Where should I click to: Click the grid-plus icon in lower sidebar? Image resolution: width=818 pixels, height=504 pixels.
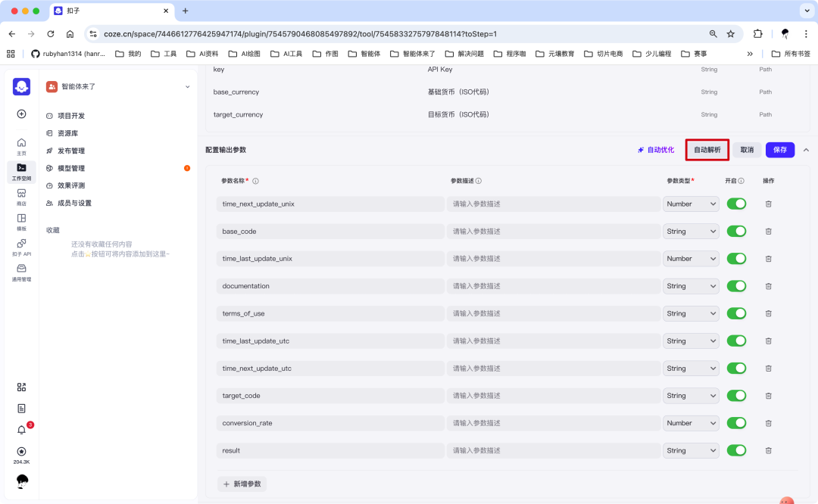point(21,387)
